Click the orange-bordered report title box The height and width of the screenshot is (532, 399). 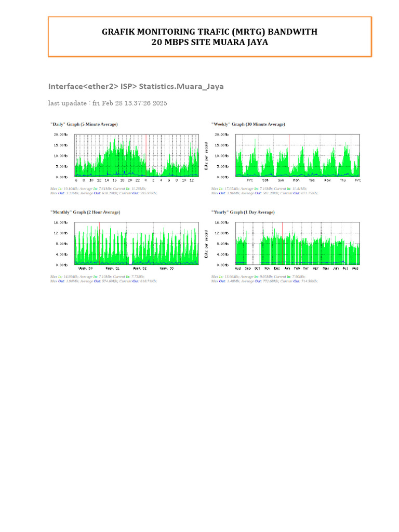pos(210,37)
